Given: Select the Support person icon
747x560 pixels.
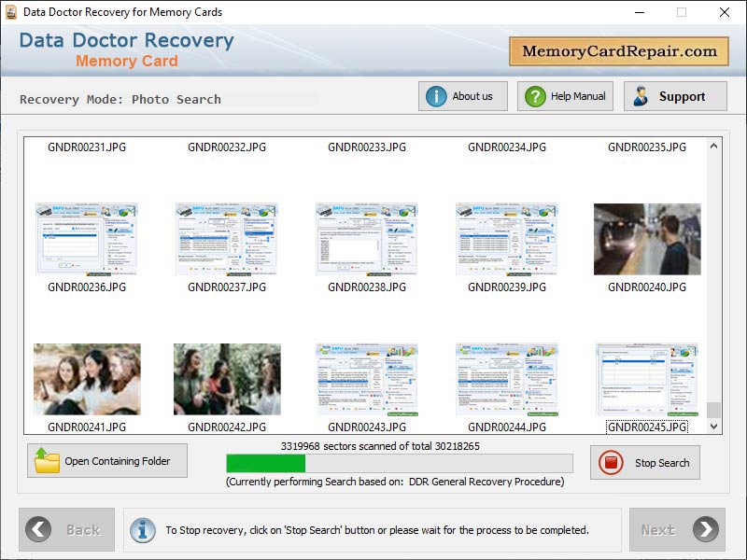Looking at the screenshot, I should click(x=641, y=95).
